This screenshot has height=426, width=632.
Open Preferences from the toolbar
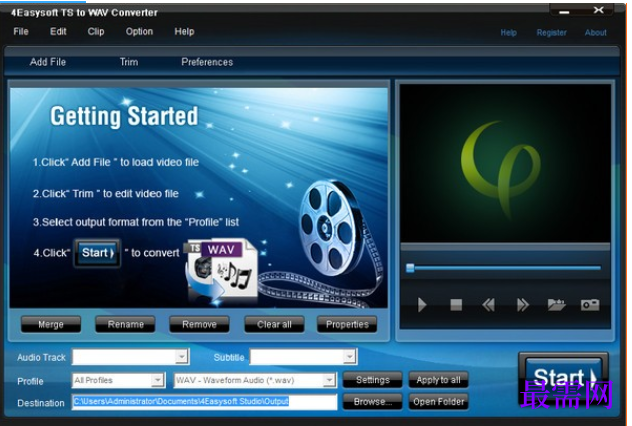[207, 62]
